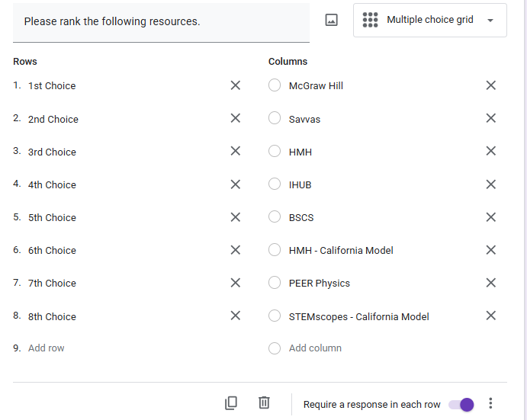Remove the 1st Choice row

236,85
